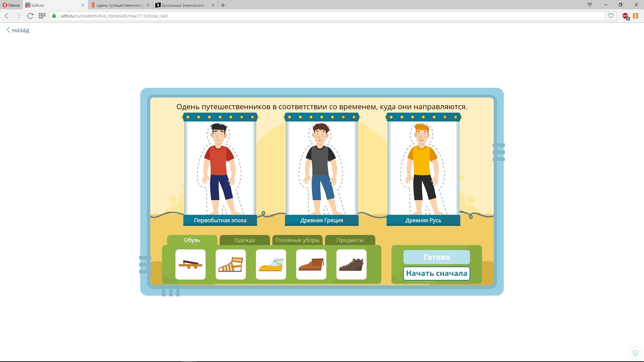Image resolution: width=644 pixels, height=362 pixels.
Task: Click Начать сначала to restart
Action: [x=436, y=273]
